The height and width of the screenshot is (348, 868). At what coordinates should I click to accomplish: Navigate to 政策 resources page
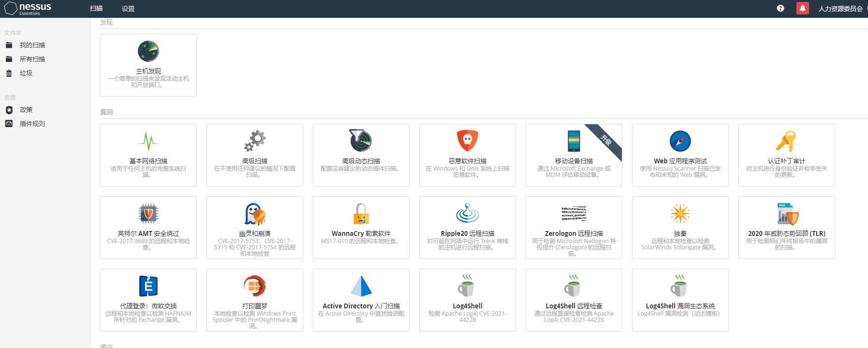pyautogui.click(x=26, y=110)
